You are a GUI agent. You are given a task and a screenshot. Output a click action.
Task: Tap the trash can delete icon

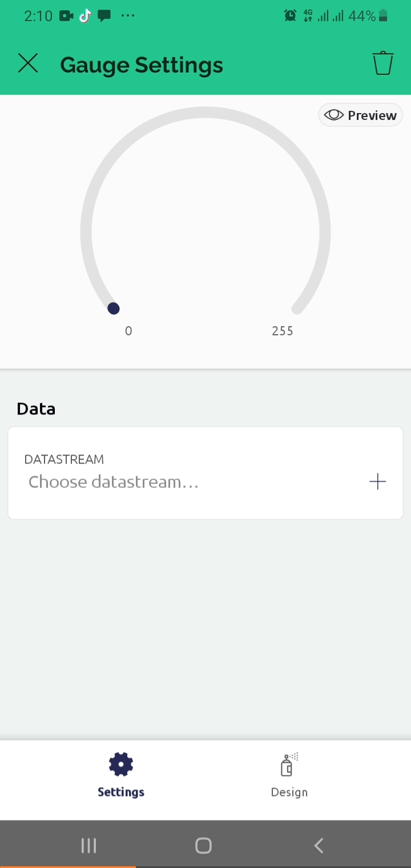[383, 63]
